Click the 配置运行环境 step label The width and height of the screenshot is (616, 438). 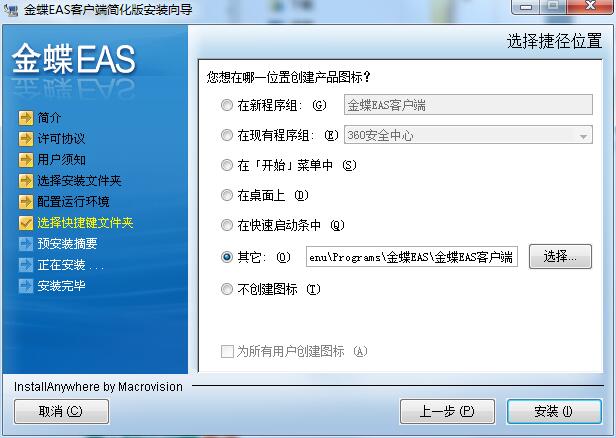pyautogui.click(x=73, y=202)
